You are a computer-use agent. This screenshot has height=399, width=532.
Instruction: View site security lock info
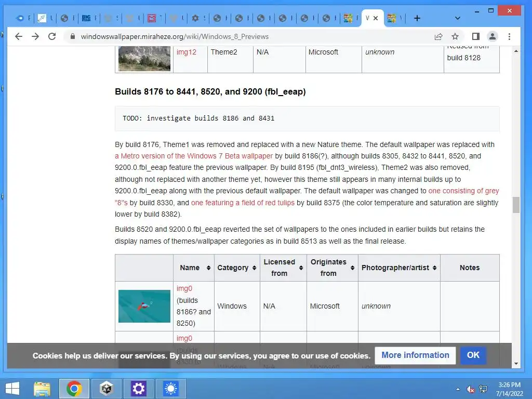72,36
